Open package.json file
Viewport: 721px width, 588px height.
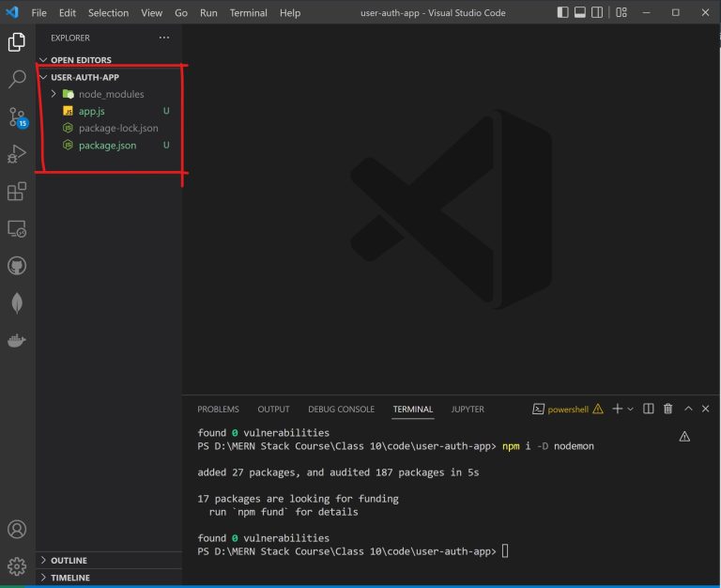[x=109, y=146]
